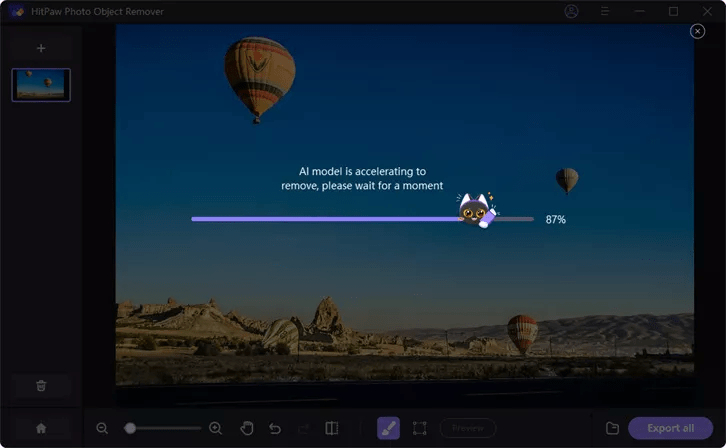Click the 87% removal progress bar

point(363,219)
